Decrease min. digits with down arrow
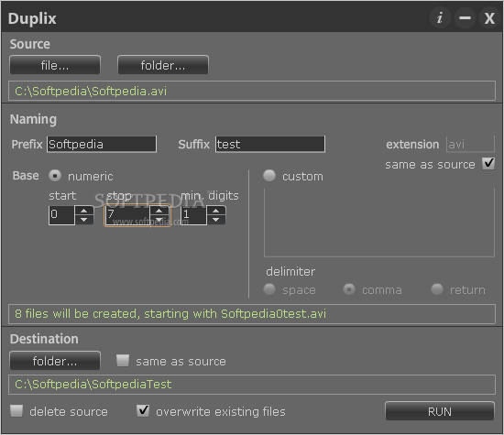504x435 pixels. (216, 220)
